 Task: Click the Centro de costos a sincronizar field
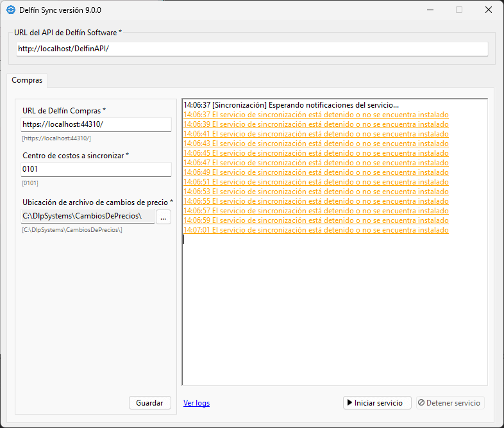pyautogui.click(x=96, y=169)
